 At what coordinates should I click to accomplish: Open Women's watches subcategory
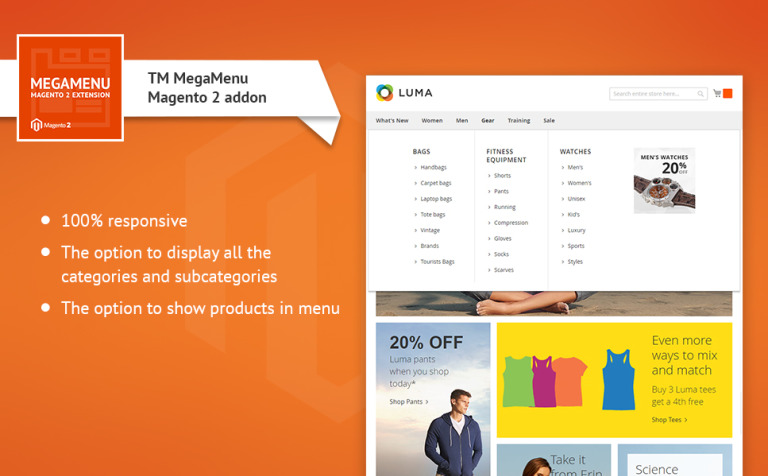[x=579, y=183]
